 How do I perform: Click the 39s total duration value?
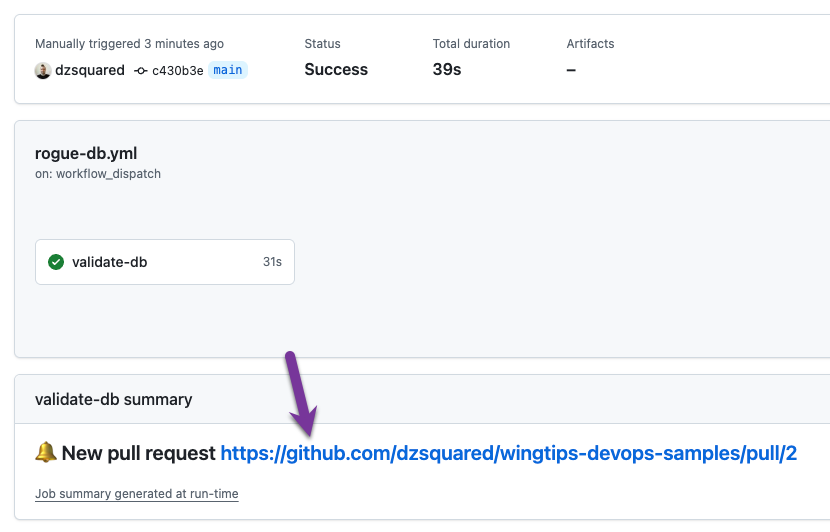click(x=447, y=69)
